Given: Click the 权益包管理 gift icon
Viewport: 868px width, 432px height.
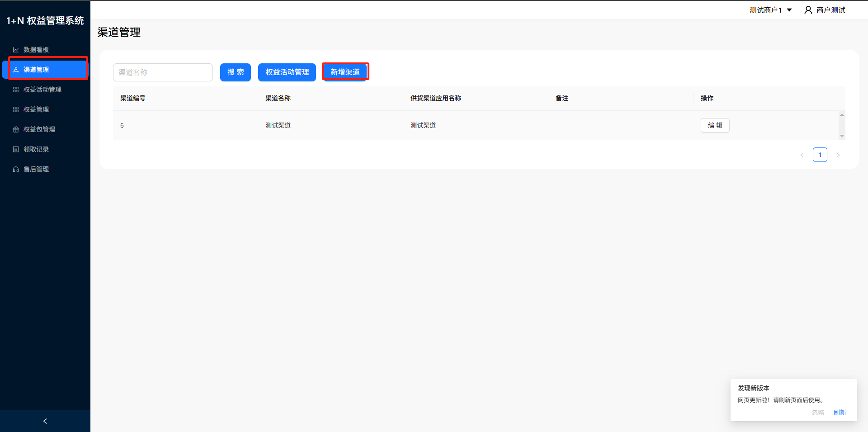Looking at the screenshot, I should click(x=16, y=129).
